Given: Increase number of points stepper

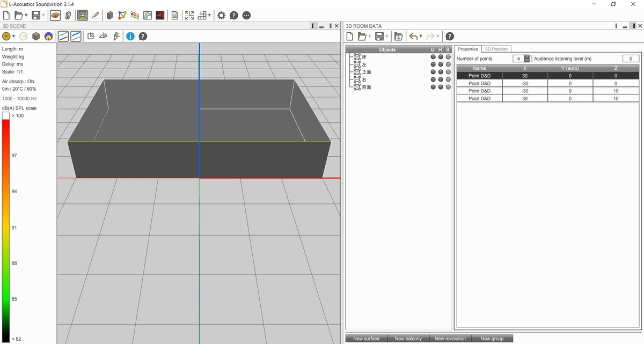Looking at the screenshot, I should (x=527, y=56).
